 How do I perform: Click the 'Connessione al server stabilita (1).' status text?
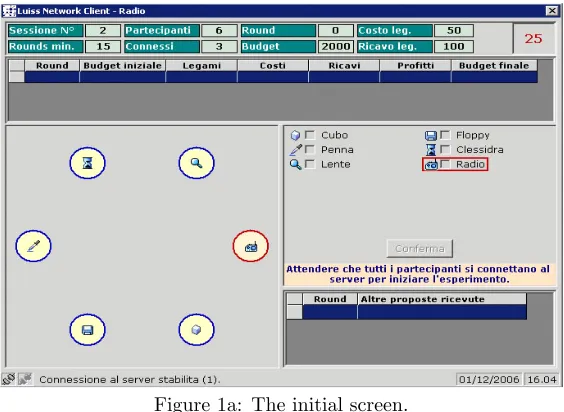pyautogui.click(x=130, y=379)
